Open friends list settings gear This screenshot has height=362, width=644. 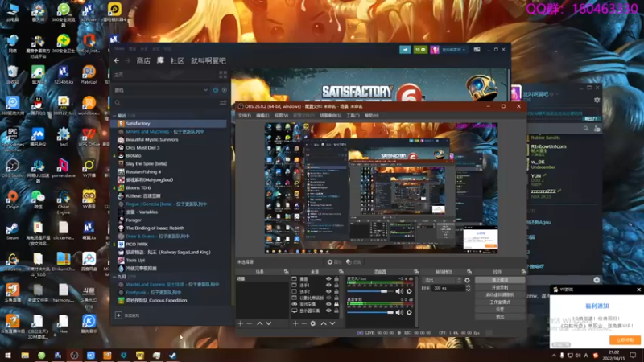coord(597,99)
